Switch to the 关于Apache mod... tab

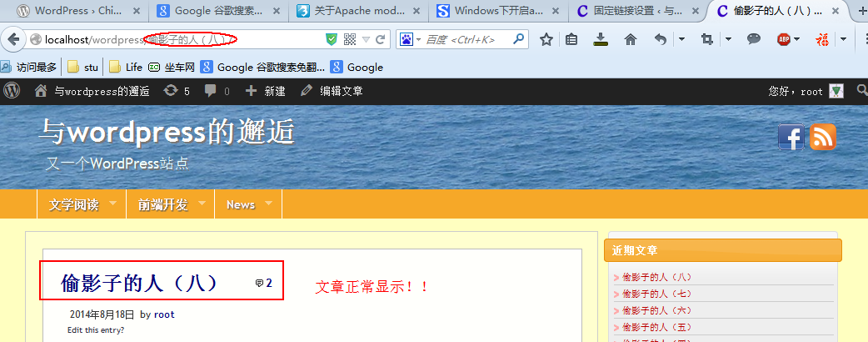pyautogui.click(x=359, y=11)
